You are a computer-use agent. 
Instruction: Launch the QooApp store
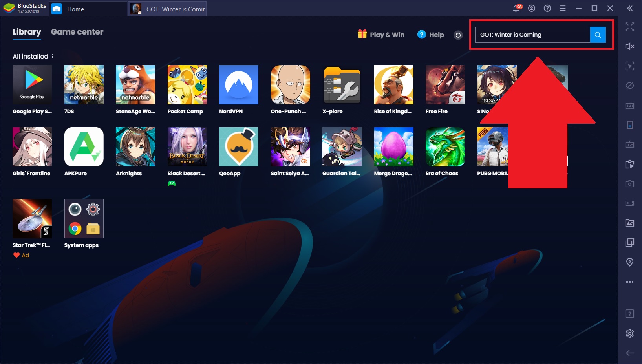239,147
